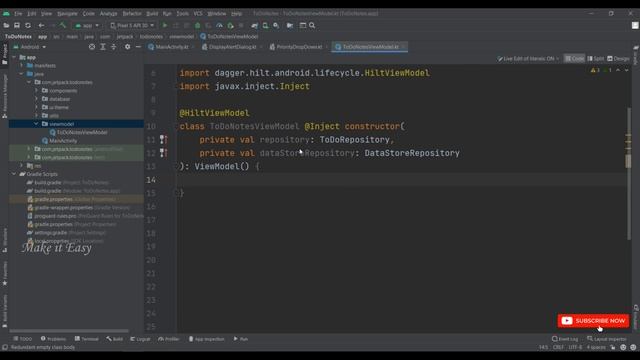Click the warnings indicator in editor corner

click(595, 70)
